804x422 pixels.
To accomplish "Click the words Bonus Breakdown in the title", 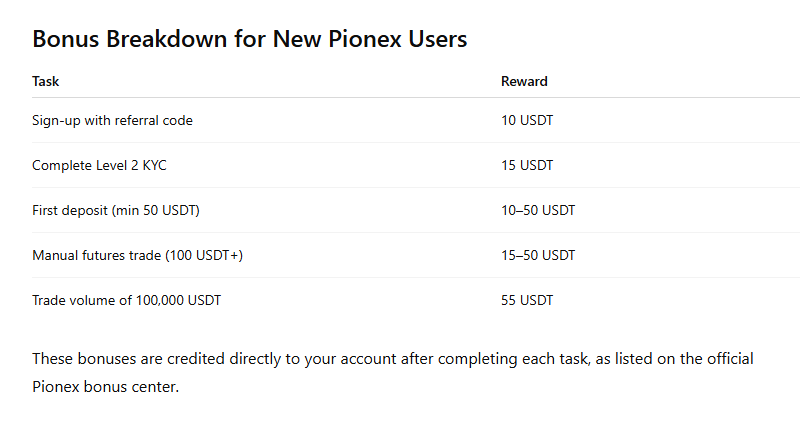I will (x=130, y=39).
